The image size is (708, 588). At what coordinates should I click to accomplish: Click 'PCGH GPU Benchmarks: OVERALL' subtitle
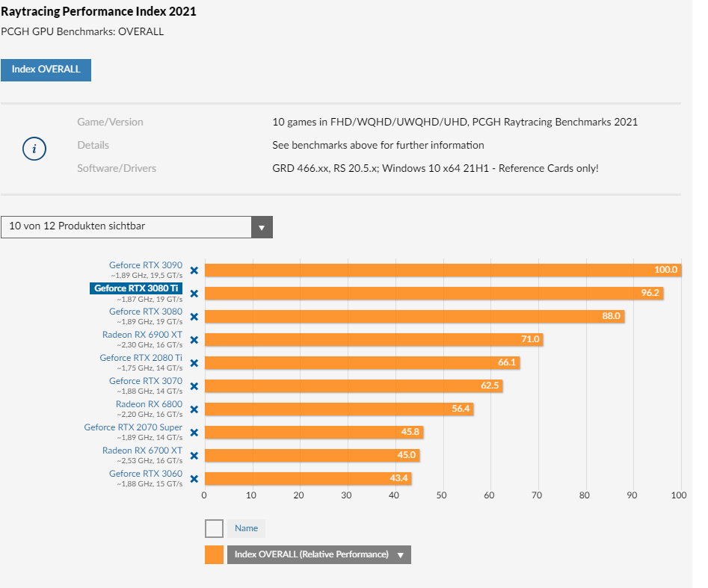point(82,31)
